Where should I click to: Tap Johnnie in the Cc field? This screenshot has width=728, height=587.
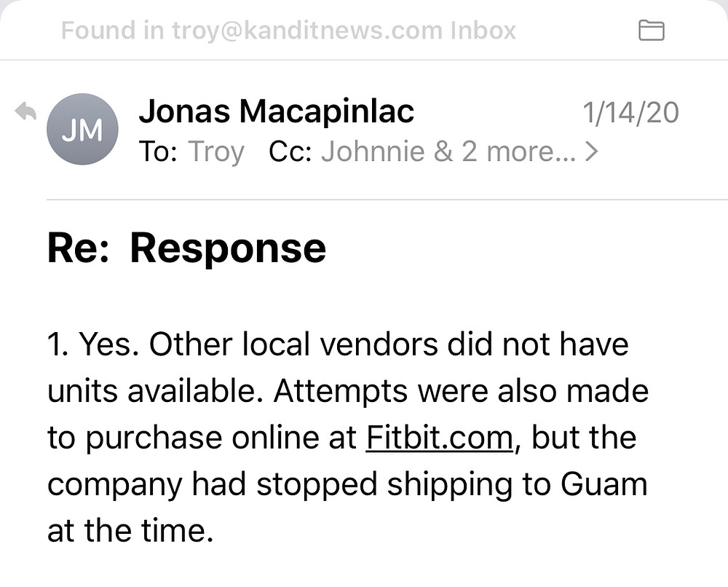pyautogui.click(x=372, y=152)
